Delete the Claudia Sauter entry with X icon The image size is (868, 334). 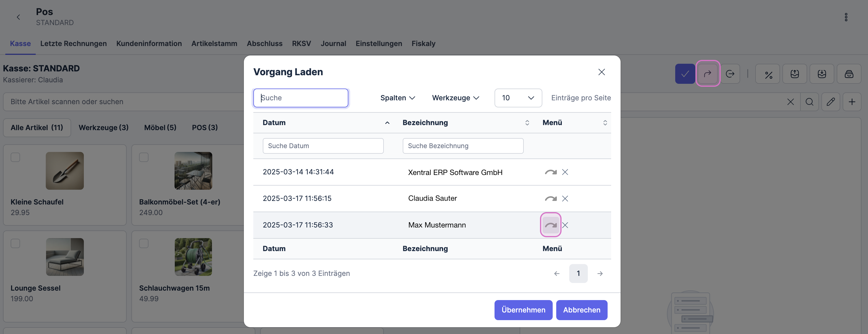coord(565,199)
